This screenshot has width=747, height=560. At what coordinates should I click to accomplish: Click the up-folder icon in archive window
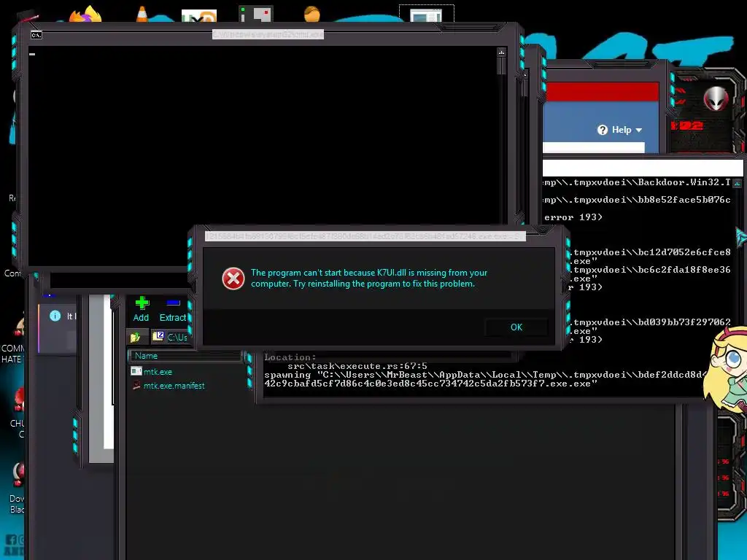point(135,337)
